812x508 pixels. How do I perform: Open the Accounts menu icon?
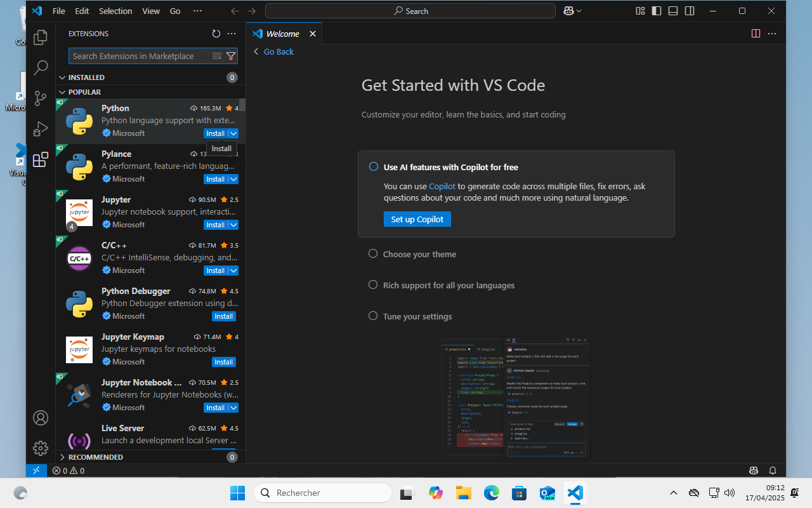pos(41,418)
